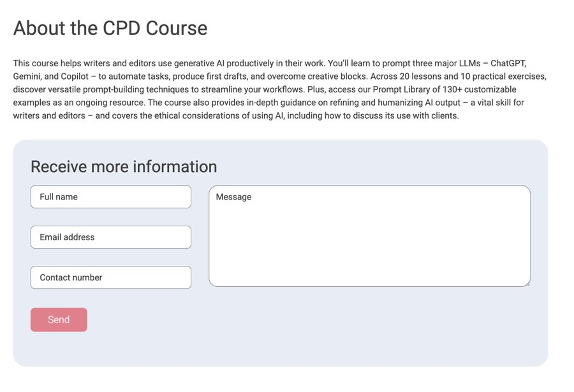The width and height of the screenshot is (574, 392).
Task: Click the Message box resize handle
Action: (x=527, y=283)
